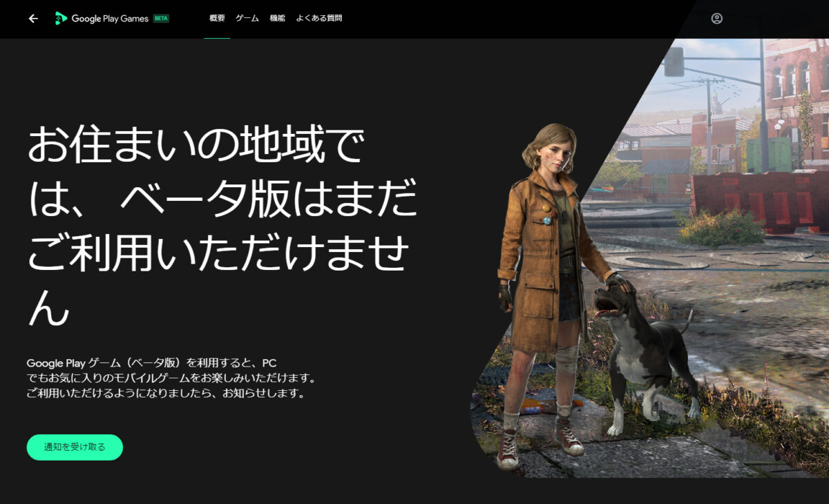Open the Google Play Games logo link
This screenshot has height=504, width=829.
tap(102, 19)
